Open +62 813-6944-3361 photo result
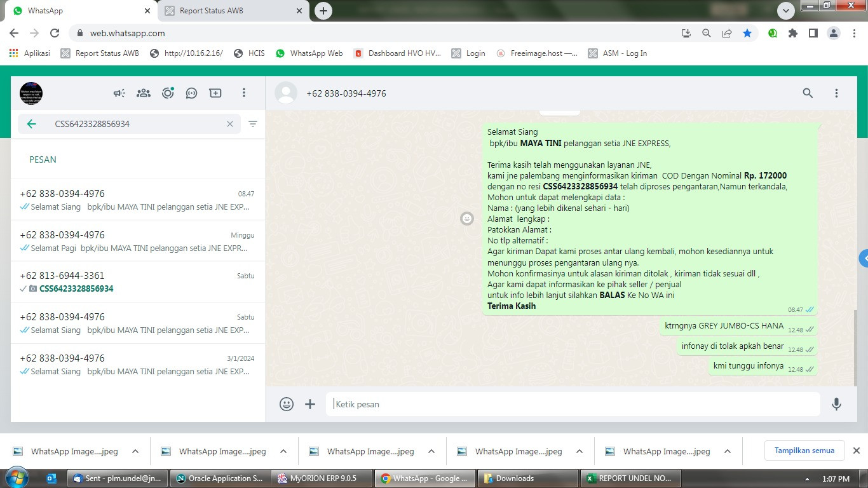 pyautogui.click(x=137, y=282)
